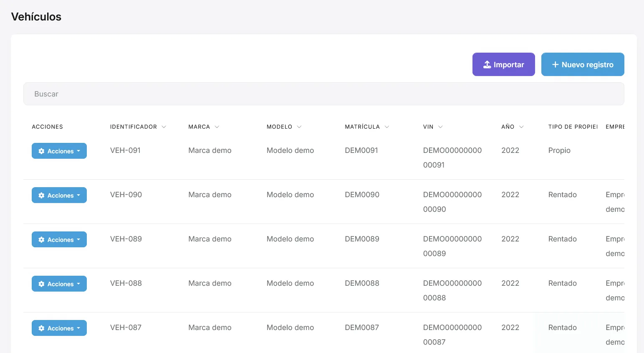The image size is (644, 353).
Task: Expand caret of VEH-089 Acciones dropdown
Action: click(78, 240)
